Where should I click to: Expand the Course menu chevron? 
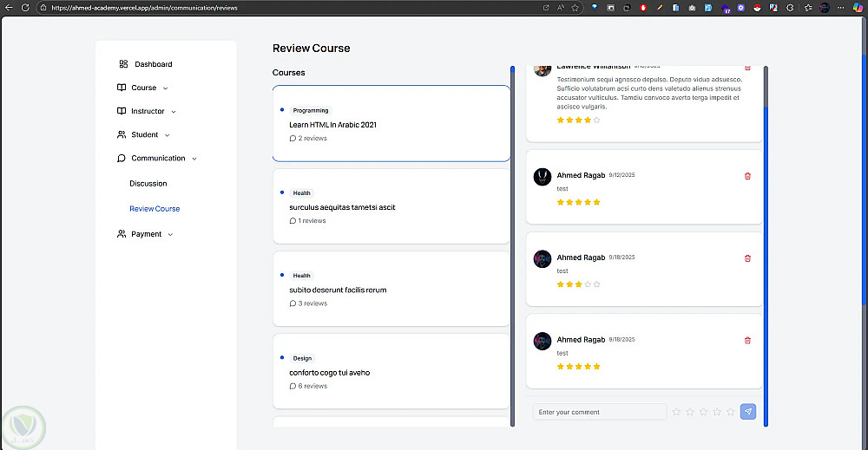(x=165, y=88)
